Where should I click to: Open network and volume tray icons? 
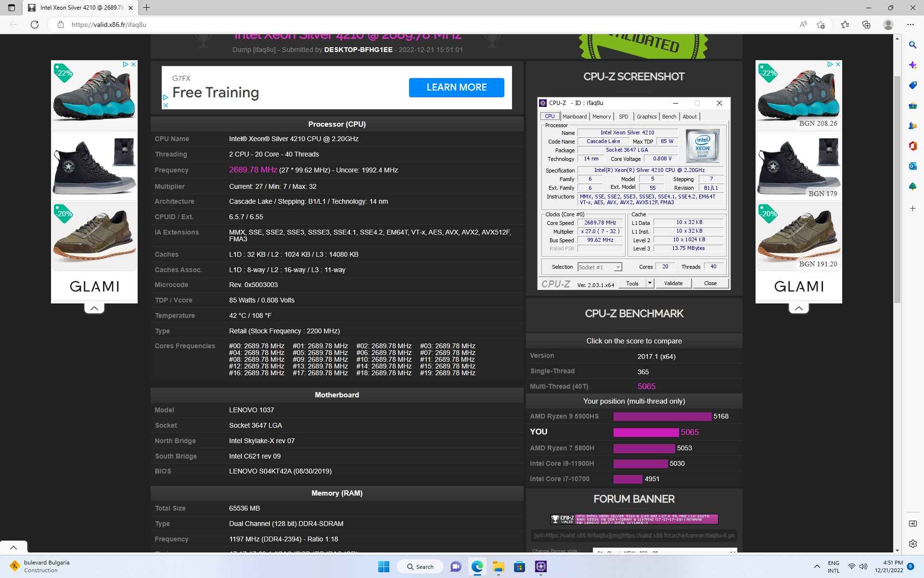point(857,566)
